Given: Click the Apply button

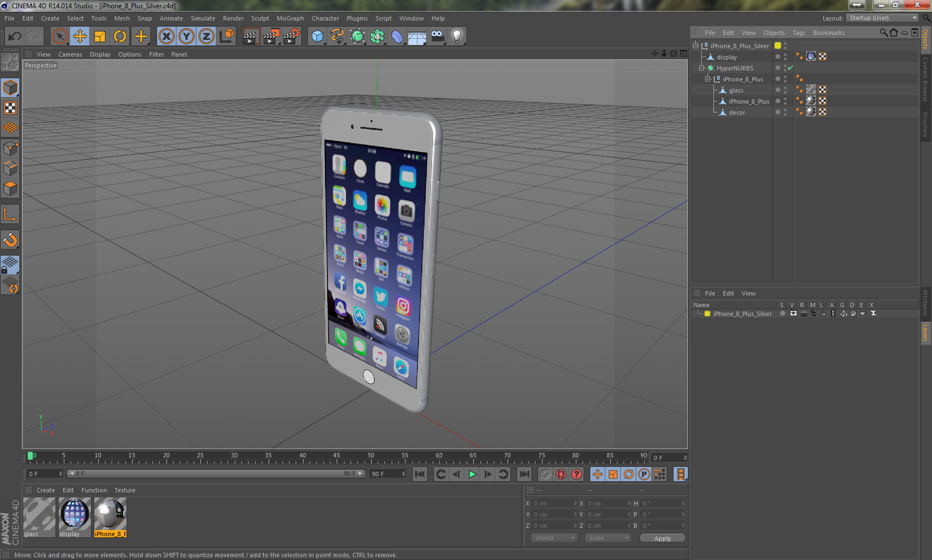Looking at the screenshot, I should coord(662,538).
